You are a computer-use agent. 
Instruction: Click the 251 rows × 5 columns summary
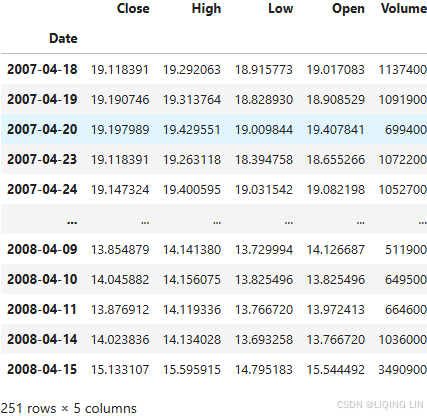coord(69,408)
